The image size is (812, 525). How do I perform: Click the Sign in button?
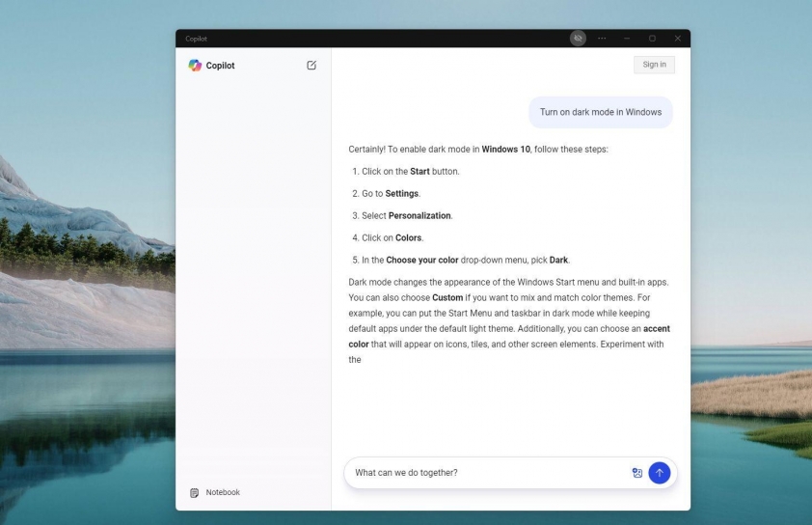(654, 65)
